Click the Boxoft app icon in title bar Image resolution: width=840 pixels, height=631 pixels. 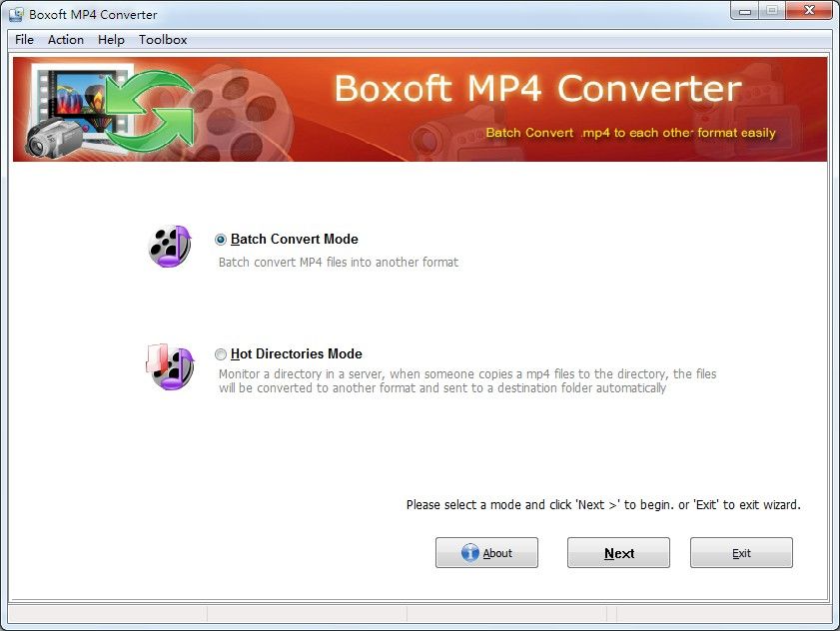(x=16, y=14)
